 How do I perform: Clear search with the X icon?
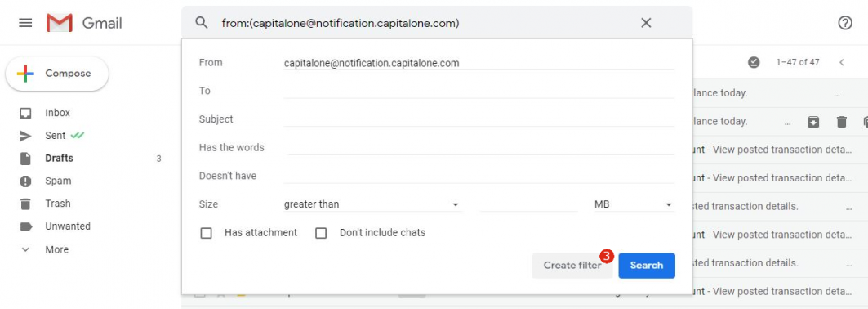[x=646, y=23]
